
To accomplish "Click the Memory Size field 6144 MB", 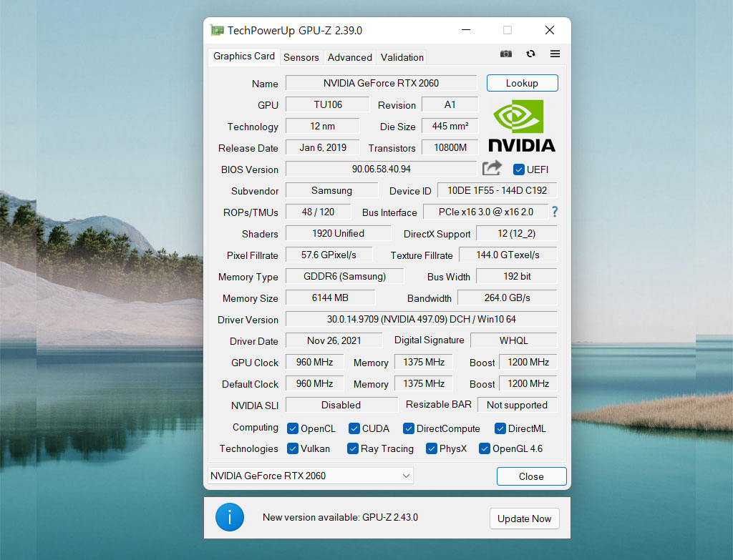I will [331, 298].
